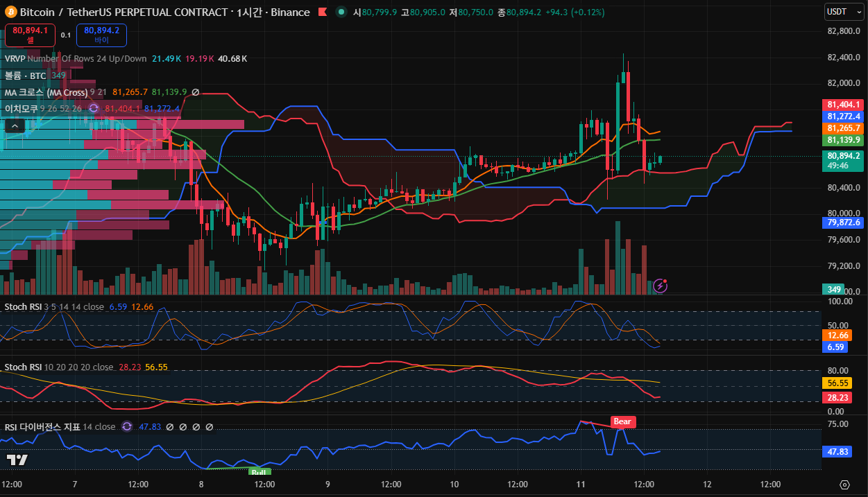Click the red flag marker beside Binance
The height and width of the screenshot is (497, 868).
point(322,12)
